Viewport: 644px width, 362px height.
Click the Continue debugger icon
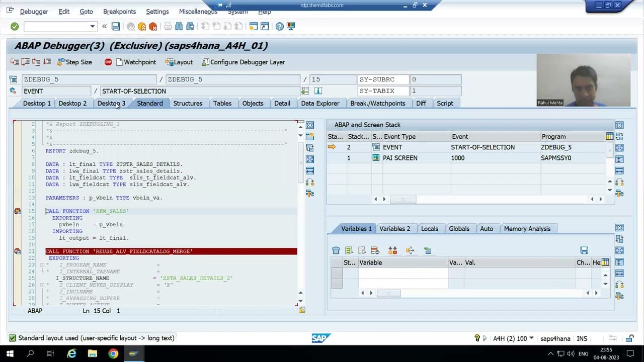[x=47, y=62]
